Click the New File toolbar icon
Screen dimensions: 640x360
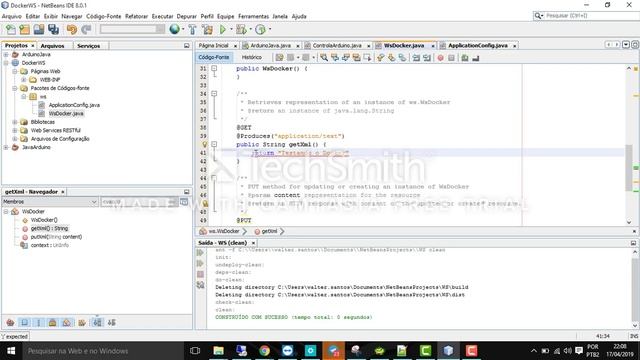11,29
